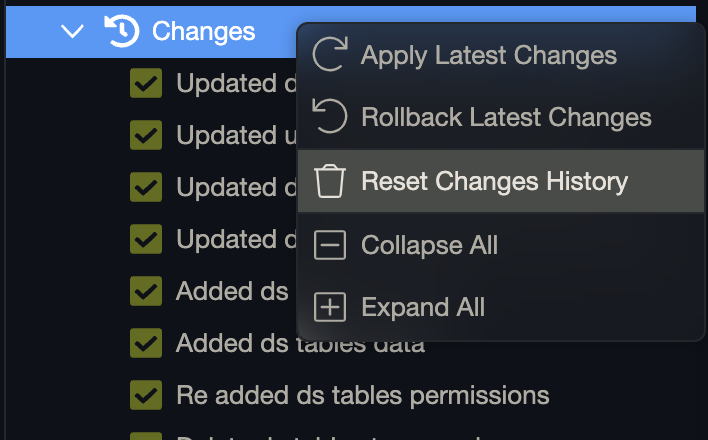Click the Changes history clock icon
Viewport: 708px width, 440px height.
click(121, 31)
